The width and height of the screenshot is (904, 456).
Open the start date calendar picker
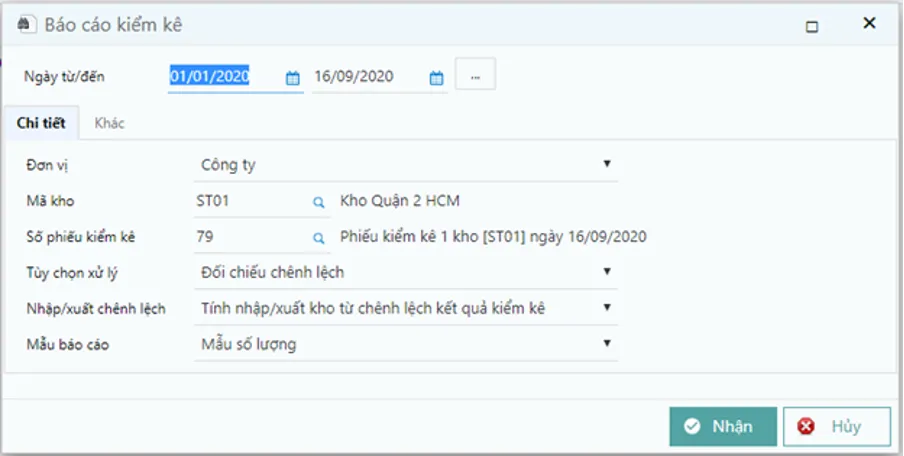pos(293,78)
